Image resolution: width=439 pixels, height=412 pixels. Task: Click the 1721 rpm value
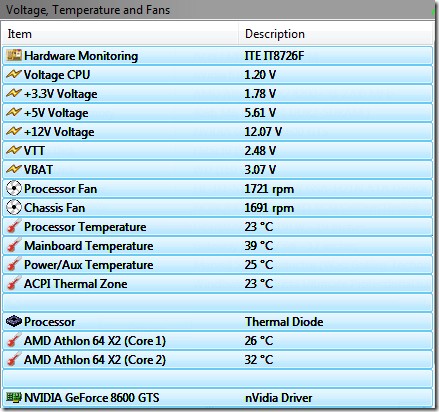269,189
